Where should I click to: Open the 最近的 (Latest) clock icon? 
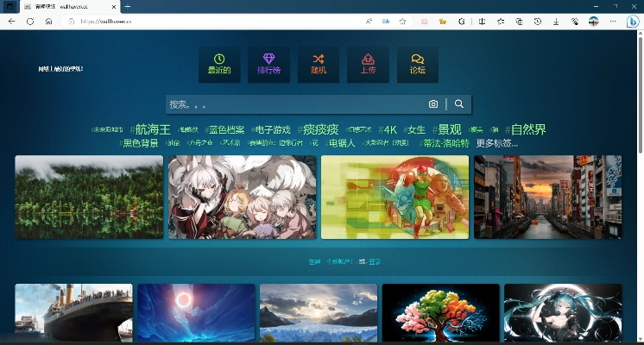point(219,65)
